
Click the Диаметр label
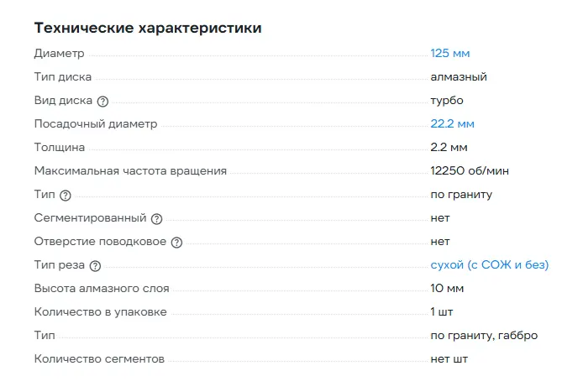60,54
